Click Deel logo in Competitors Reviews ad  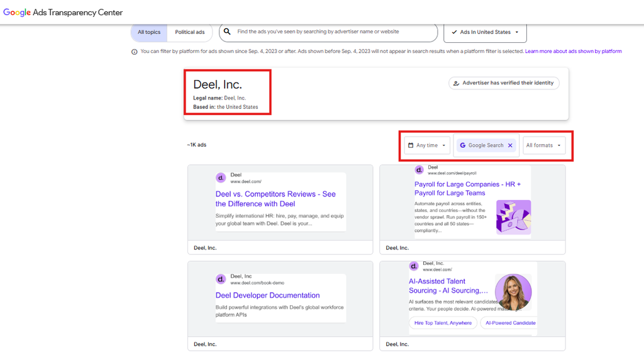click(x=221, y=178)
